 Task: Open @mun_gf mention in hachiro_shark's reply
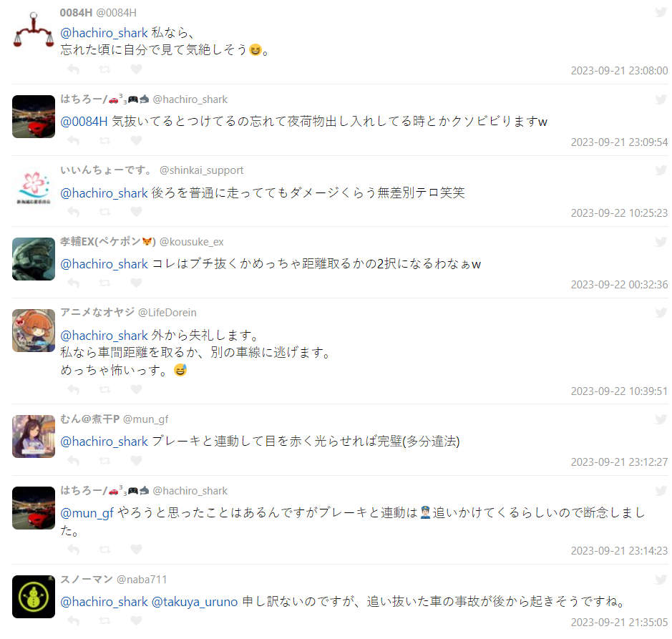pos(87,512)
